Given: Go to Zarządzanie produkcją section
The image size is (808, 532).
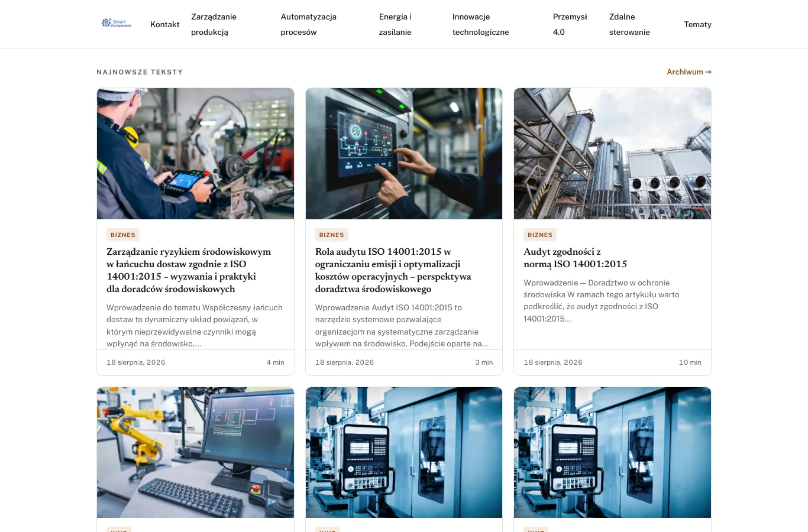Looking at the screenshot, I should (214, 24).
